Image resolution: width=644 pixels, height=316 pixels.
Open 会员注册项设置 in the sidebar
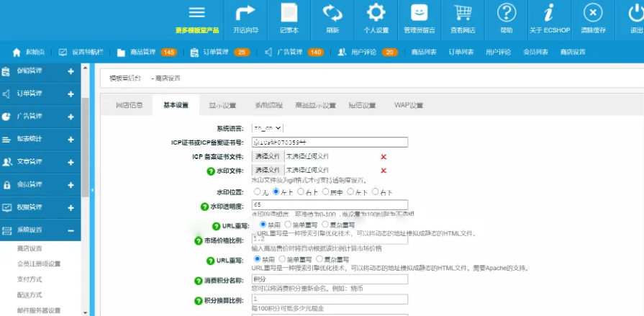pyautogui.click(x=39, y=263)
